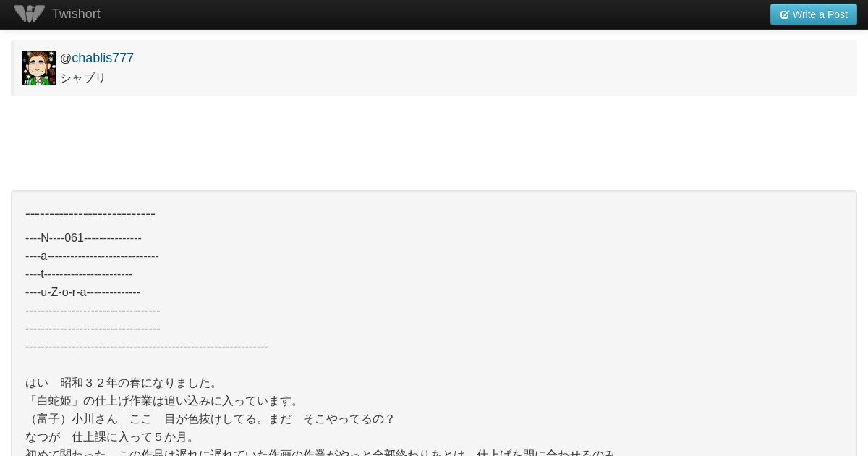
Task: Open the chablis777 avatar picture
Action: tap(39, 68)
